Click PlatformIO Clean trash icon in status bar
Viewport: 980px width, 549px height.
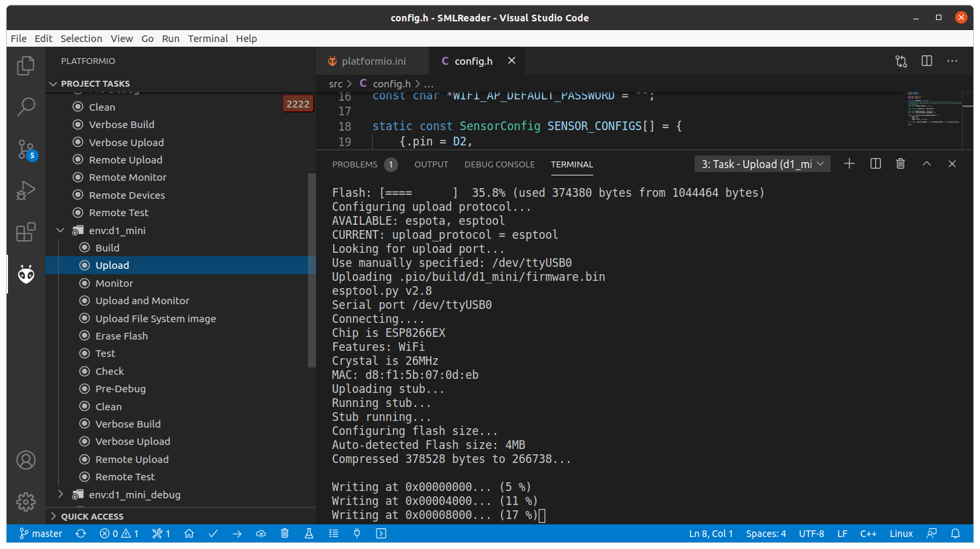click(285, 534)
